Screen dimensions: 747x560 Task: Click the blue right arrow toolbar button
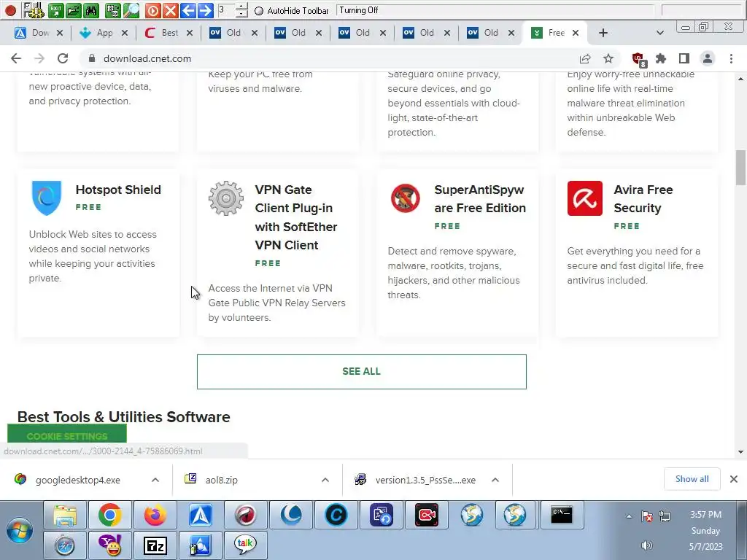(x=205, y=10)
